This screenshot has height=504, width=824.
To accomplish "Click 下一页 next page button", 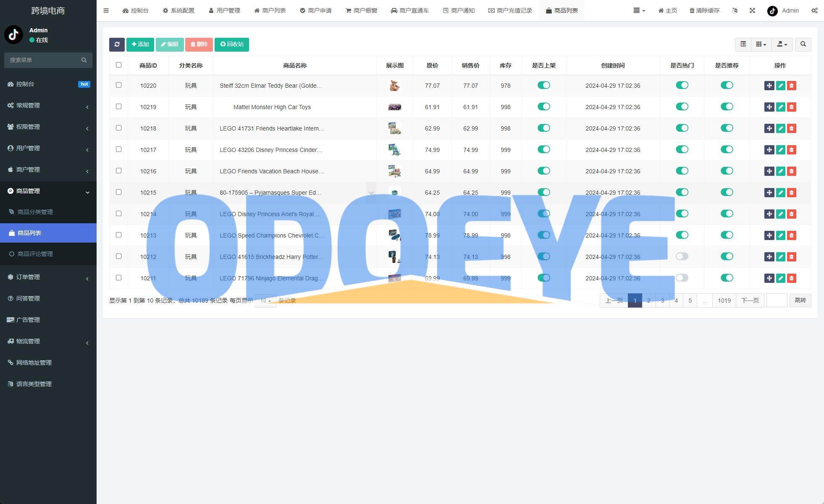I will coord(750,300).
